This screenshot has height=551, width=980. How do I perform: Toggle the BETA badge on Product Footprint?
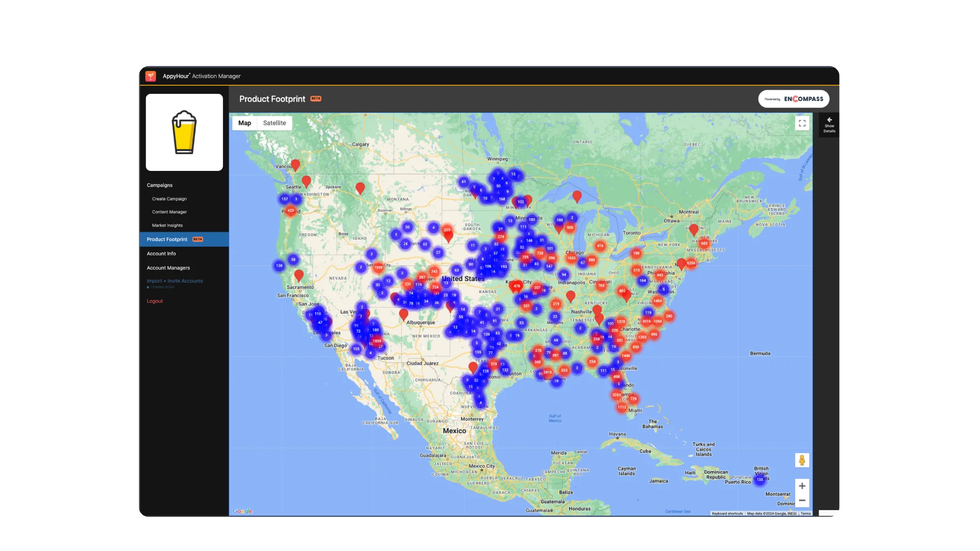tap(197, 239)
